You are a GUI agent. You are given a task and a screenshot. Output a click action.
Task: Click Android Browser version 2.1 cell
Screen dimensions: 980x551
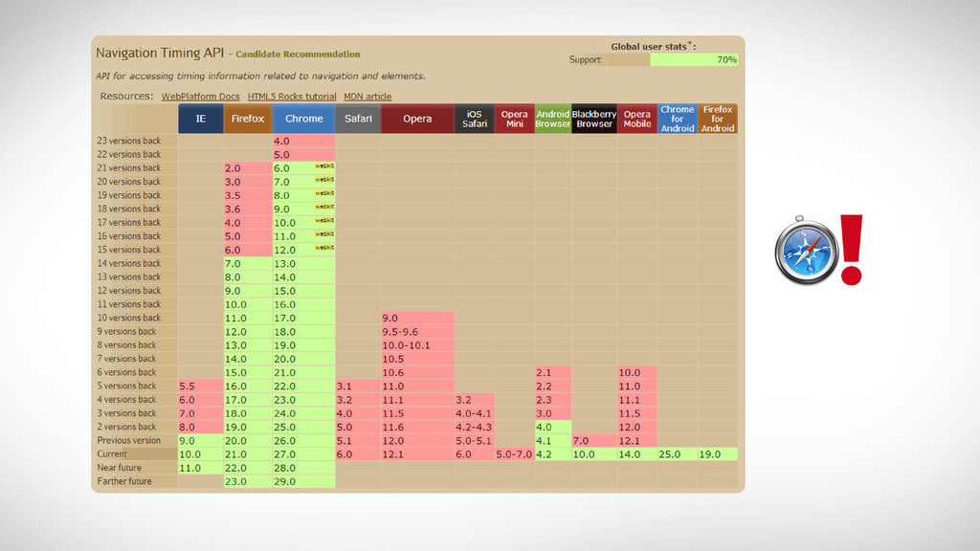[x=553, y=372]
